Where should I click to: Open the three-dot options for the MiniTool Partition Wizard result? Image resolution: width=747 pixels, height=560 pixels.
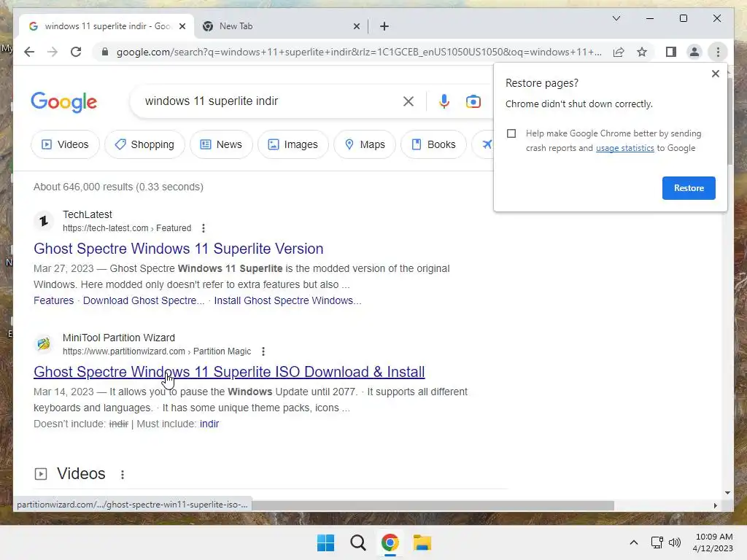click(263, 351)
